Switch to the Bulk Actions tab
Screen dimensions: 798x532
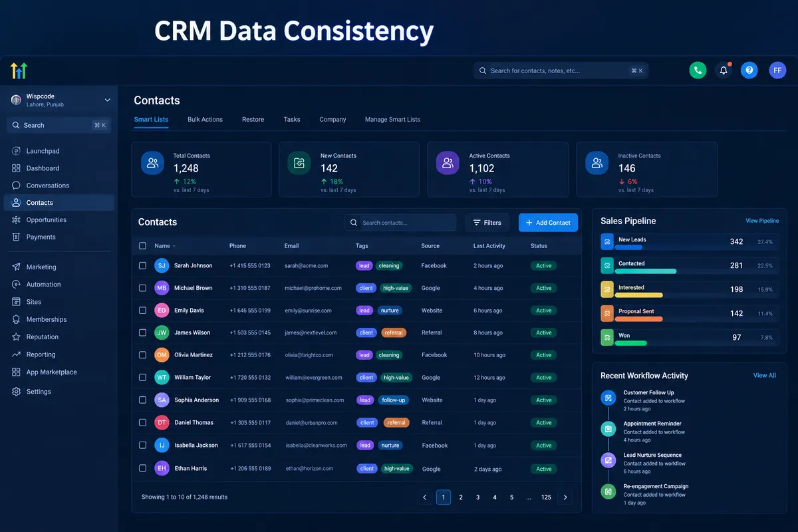(x=205, y=120)
